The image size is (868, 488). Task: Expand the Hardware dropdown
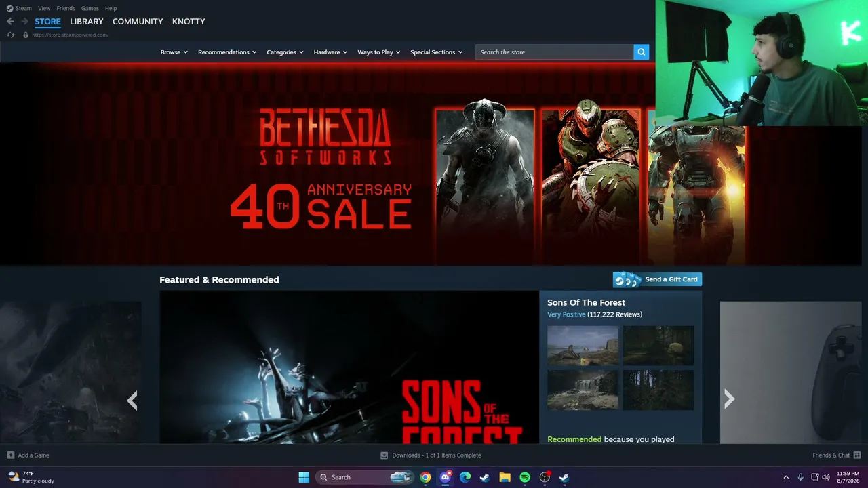click(x=330, y=52)
